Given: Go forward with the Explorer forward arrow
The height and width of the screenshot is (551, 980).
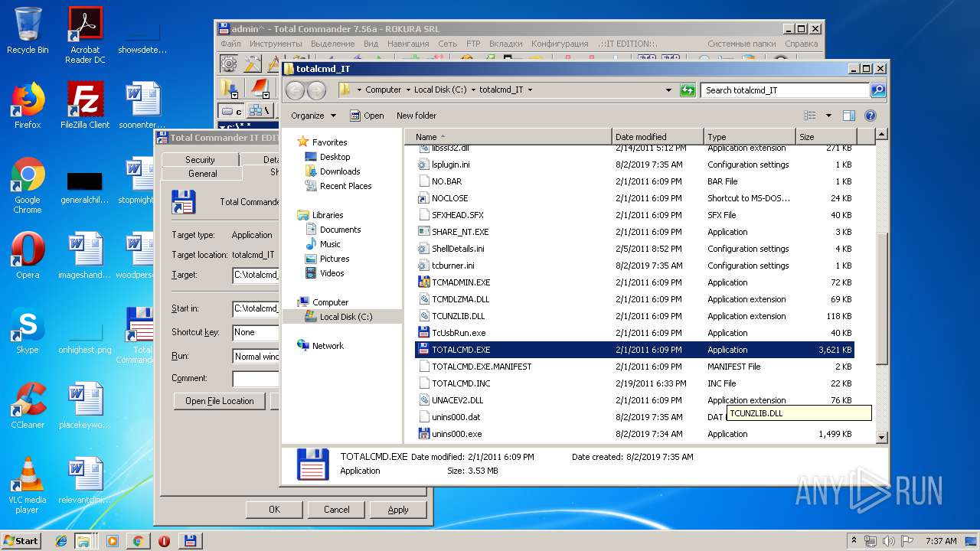Looking at the screenshot, I should pyautogui.click(x=316, y=90).
